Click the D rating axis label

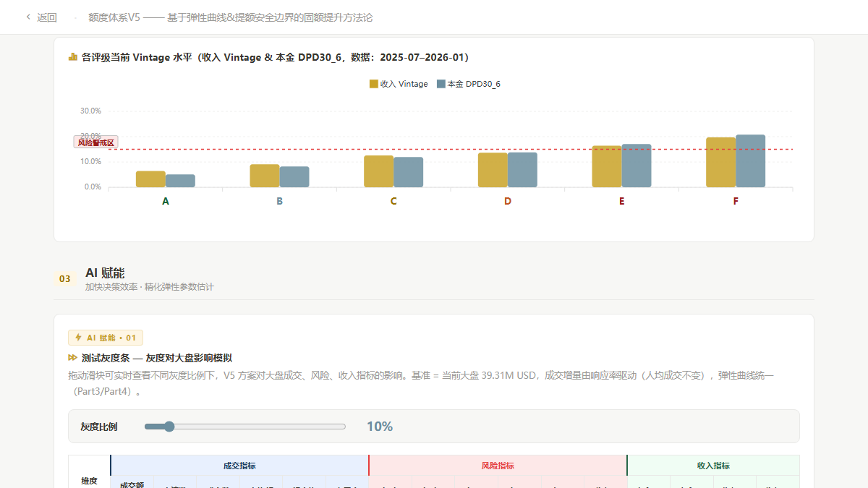(x=508, y=201)
